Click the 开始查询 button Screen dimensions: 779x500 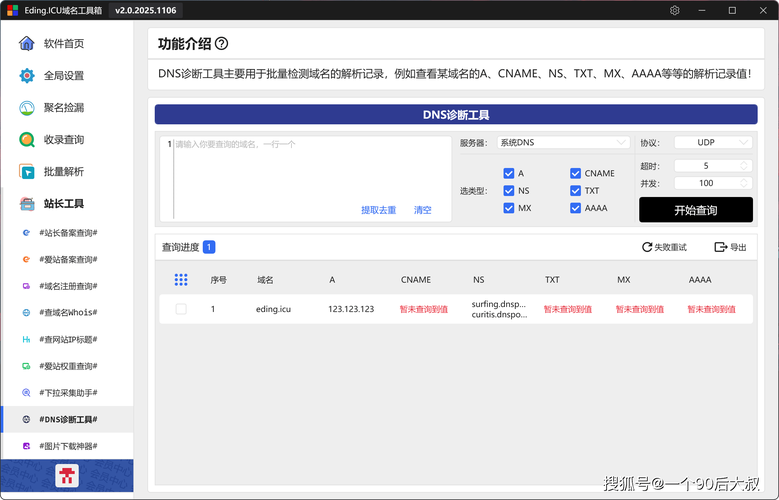click(696, 210)
